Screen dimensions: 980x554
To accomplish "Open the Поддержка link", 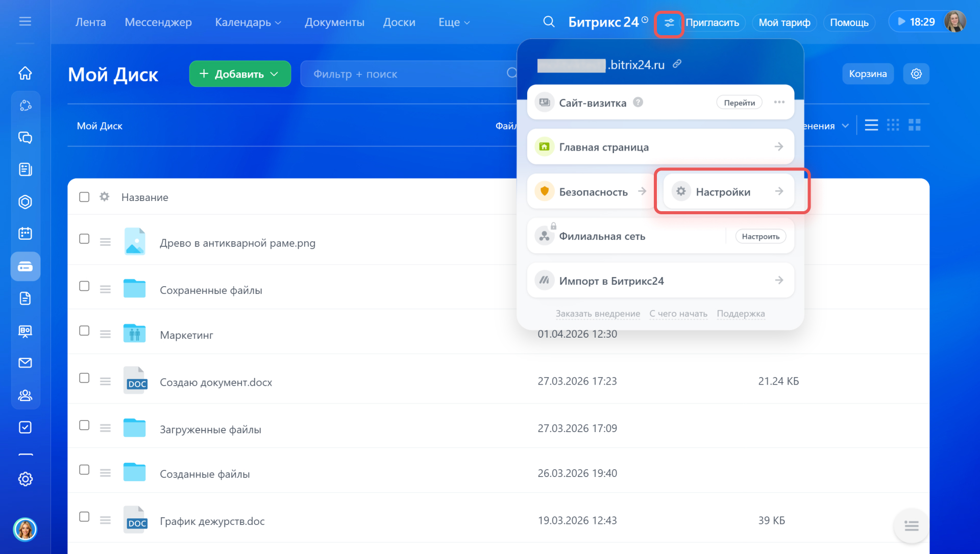I will tap(741, 314).
